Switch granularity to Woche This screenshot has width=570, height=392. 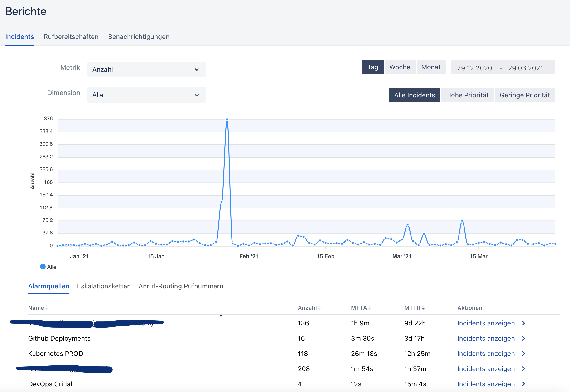tap(400, 67)
